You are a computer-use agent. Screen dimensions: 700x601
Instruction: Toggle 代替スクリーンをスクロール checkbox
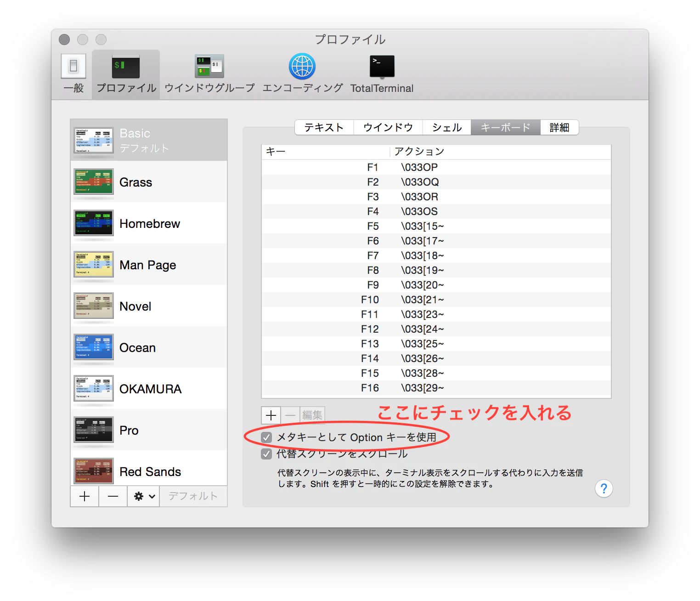pyautogui.click(x=266, y=454)
